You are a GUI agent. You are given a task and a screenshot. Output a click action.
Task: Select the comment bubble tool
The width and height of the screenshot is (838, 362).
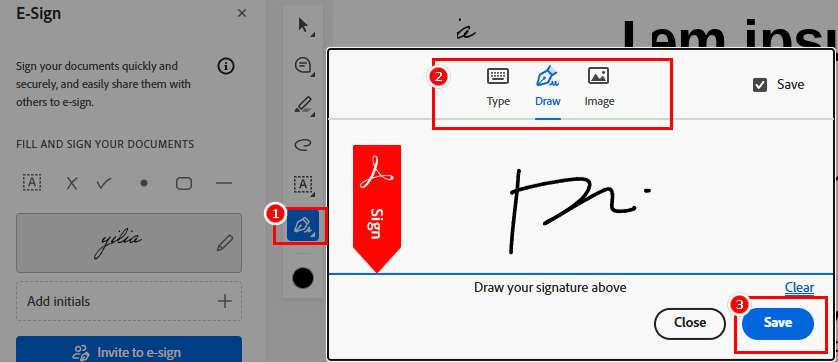point(303,66)
